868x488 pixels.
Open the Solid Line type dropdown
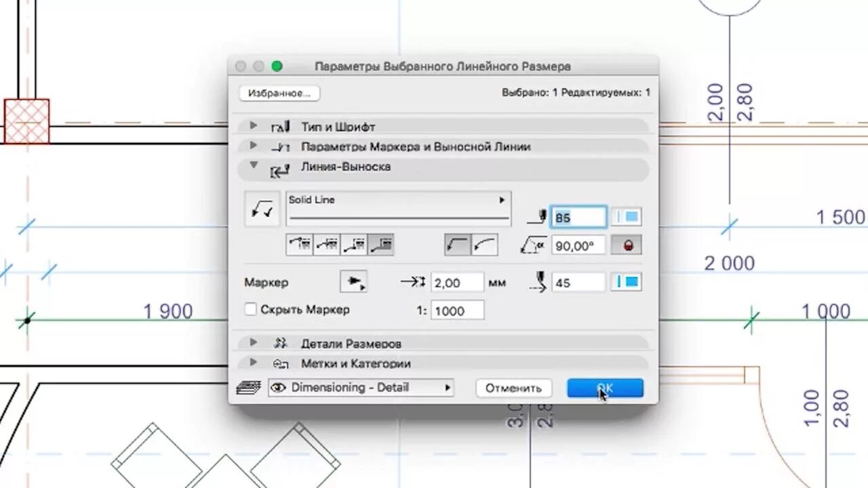(398, 207)
